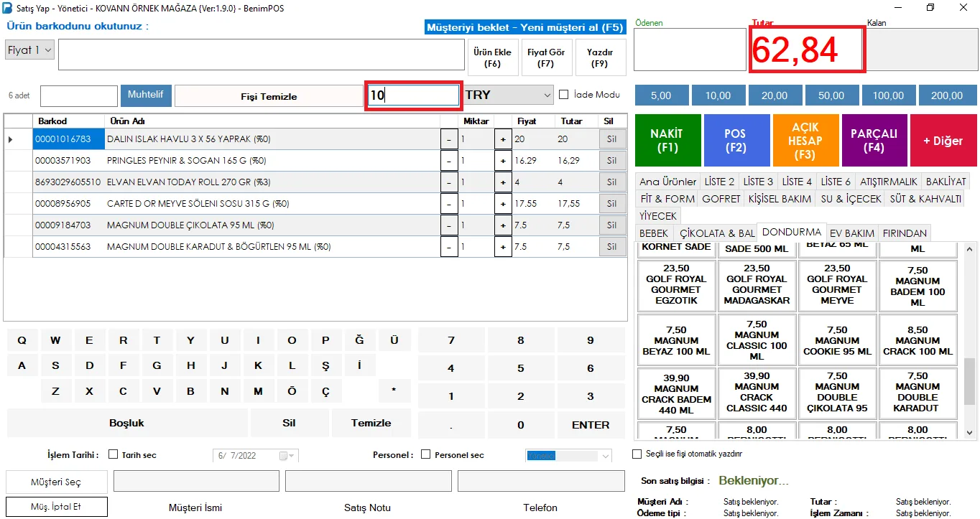Add the 50,00 quick cash amount
The width and height of the screenshot is (980, 519).
(x=831, y=95)
